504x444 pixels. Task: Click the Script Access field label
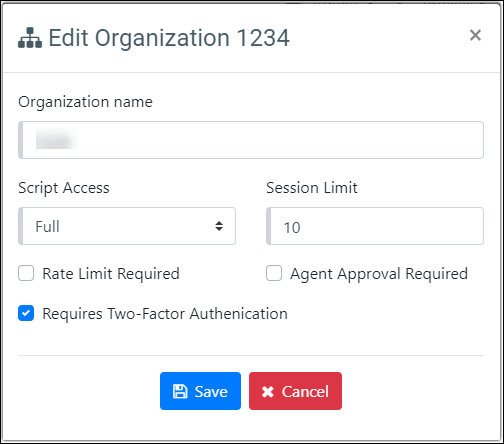[64, 188]
